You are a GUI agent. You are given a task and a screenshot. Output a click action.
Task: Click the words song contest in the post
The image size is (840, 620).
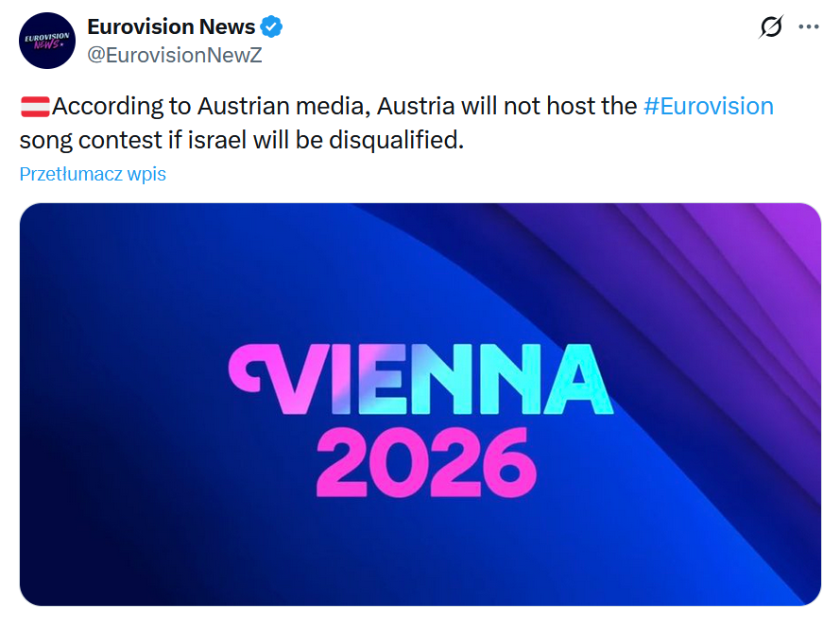(x=88, y=141)
